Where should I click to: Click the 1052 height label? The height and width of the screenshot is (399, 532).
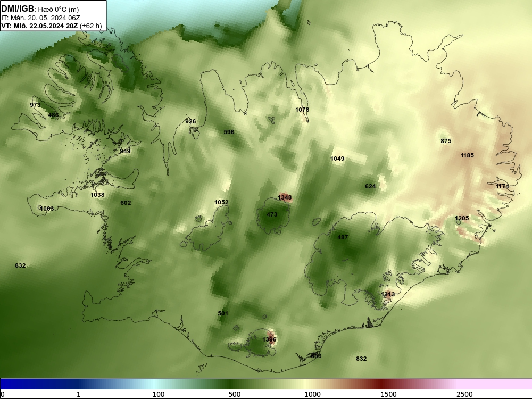pos(221,202)
